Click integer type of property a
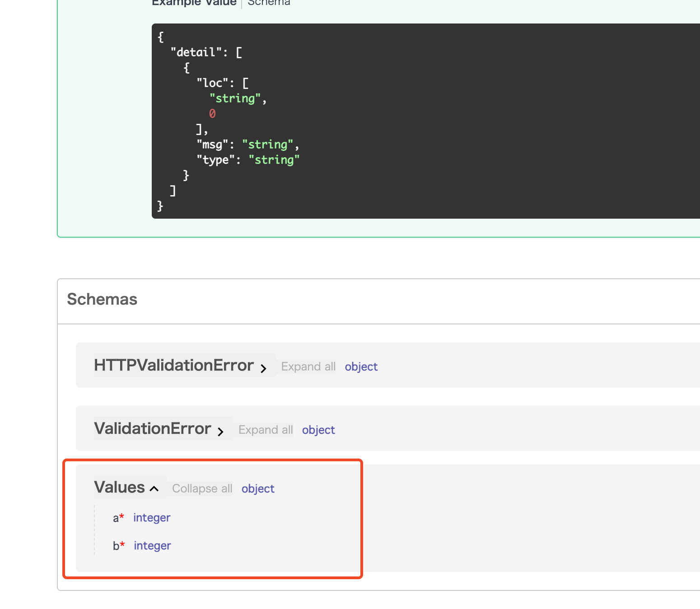This screenshot has width=700, height=609. 152,517
